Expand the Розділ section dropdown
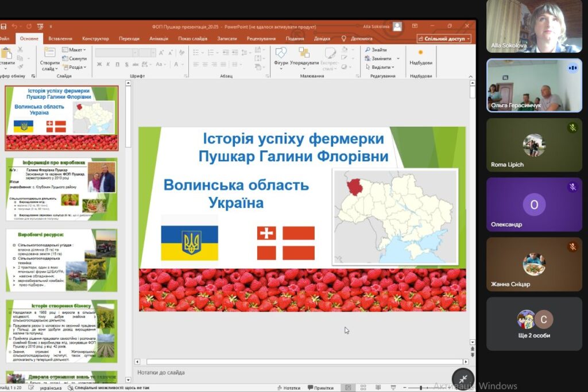588x392 pixels. pyautogui.click(x=74, y=67)
